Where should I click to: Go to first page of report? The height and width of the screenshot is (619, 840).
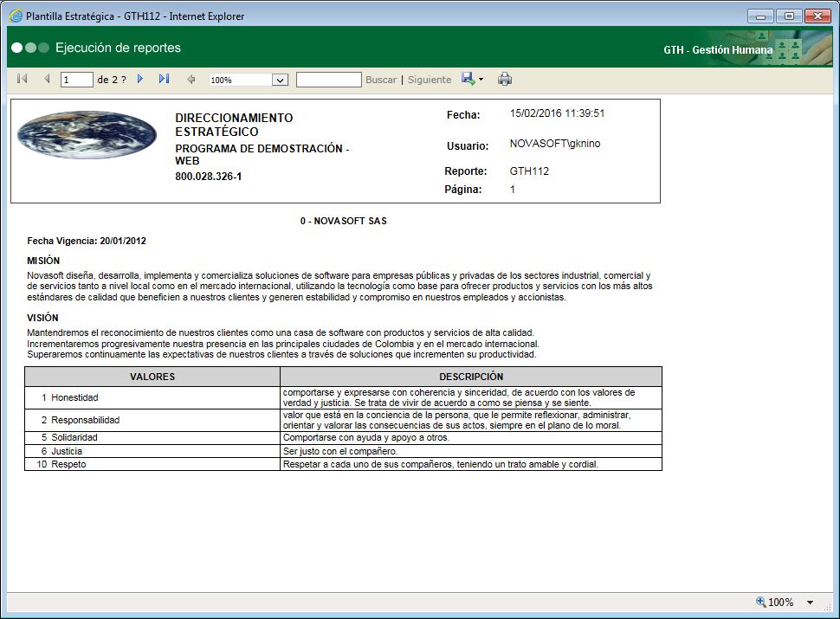(22, 80)
